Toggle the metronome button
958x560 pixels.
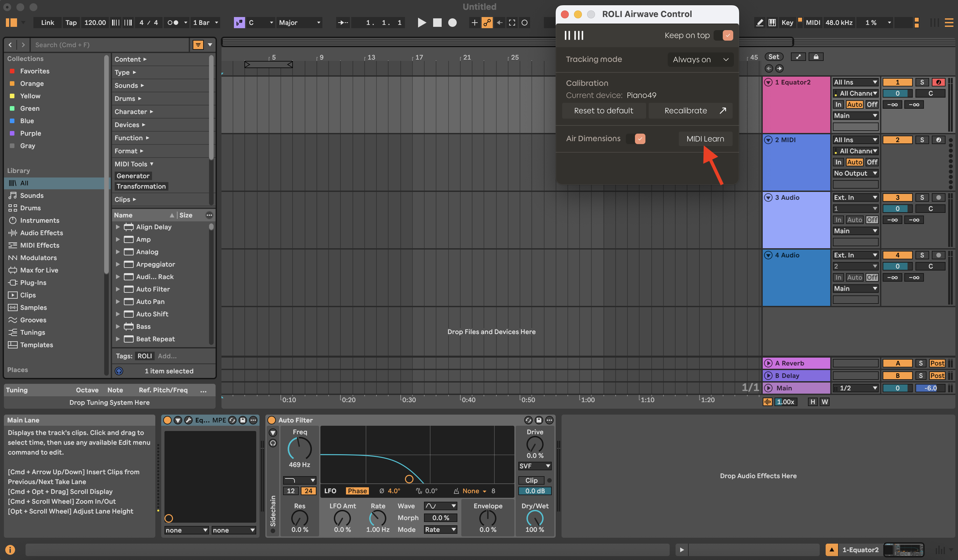point(173,22)
